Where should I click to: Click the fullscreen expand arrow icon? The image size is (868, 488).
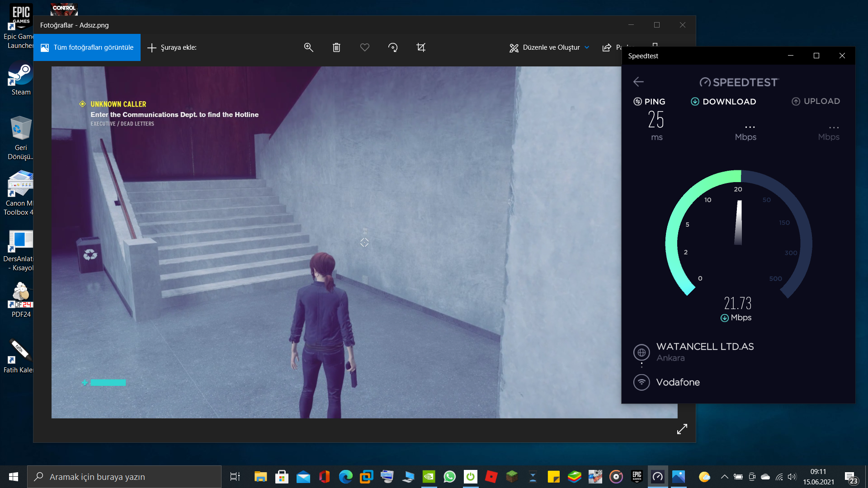682,429
